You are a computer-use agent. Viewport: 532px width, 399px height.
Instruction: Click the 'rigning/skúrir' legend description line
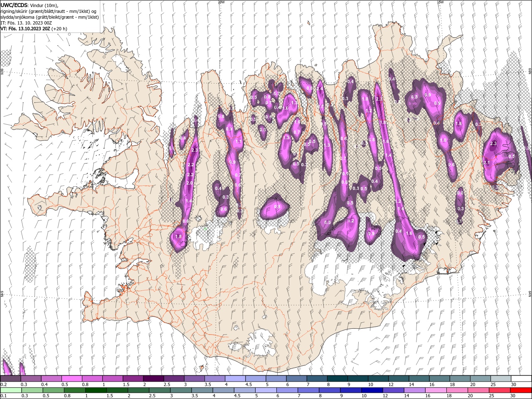pos(49,11)
